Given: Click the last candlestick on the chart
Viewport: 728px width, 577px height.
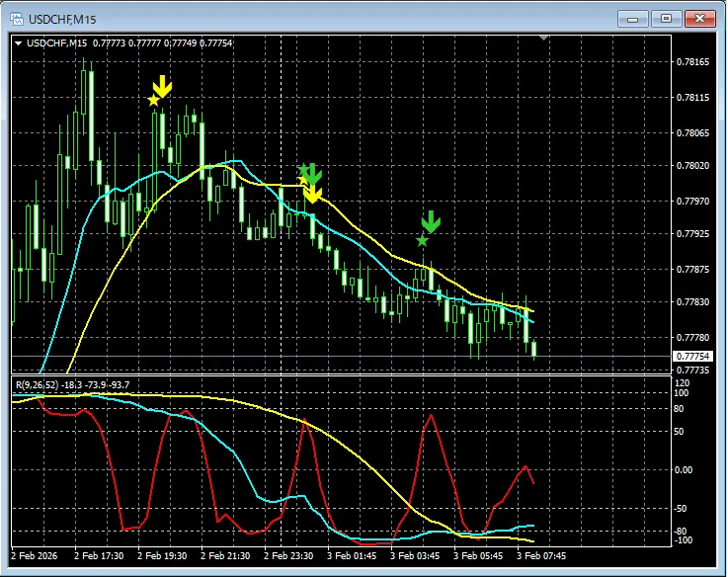Looking at the screenshot, I should 534,348.
